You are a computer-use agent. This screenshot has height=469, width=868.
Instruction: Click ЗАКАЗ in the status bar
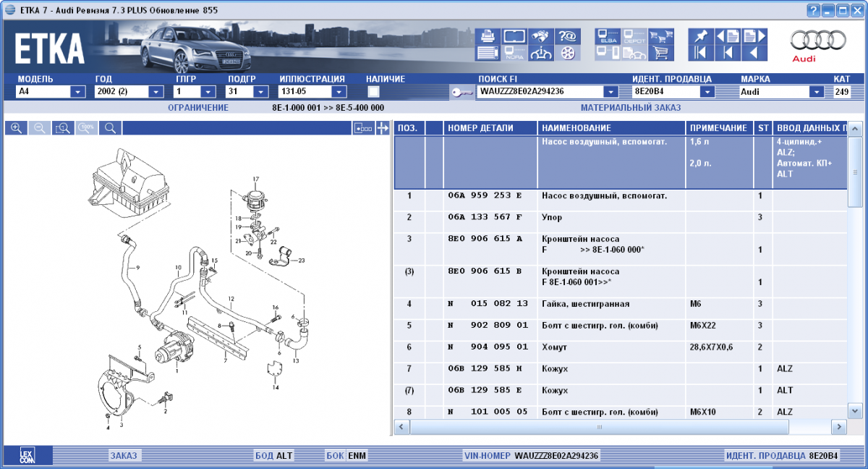pos(124,455)
